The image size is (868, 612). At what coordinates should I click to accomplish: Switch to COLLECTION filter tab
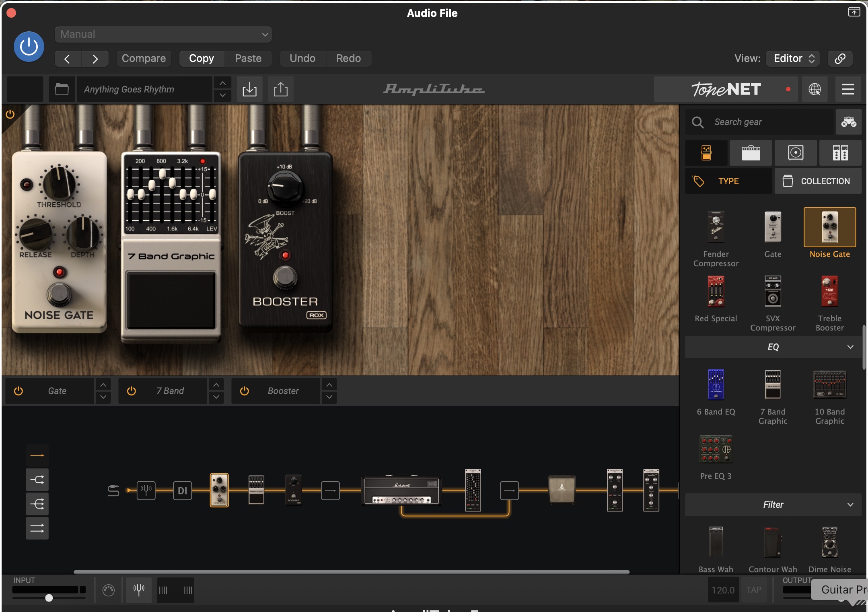[818, 181]
